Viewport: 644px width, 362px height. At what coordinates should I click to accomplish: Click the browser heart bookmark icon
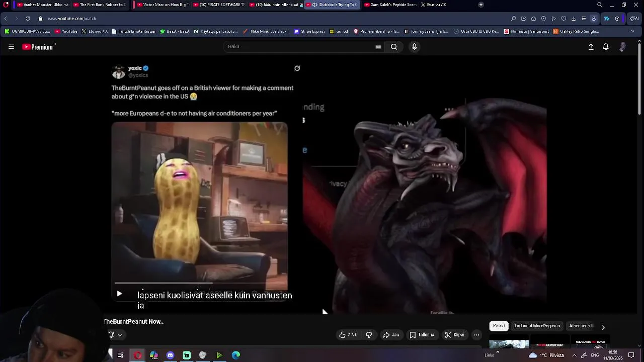[563, 19]
